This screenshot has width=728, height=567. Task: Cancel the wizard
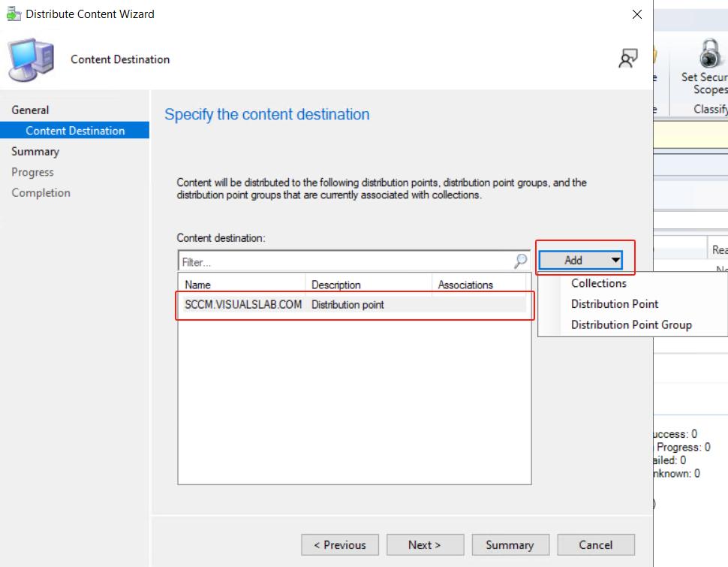596,545
